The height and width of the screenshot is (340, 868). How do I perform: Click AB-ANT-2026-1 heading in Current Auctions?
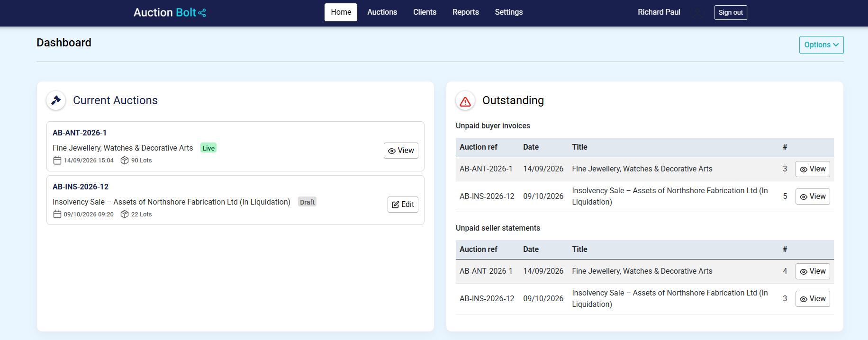[x=80, y=133]
